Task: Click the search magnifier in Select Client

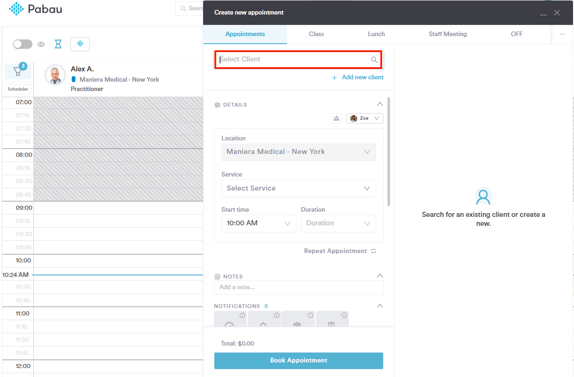Action: pyautogui.click(x=374, y=60)
